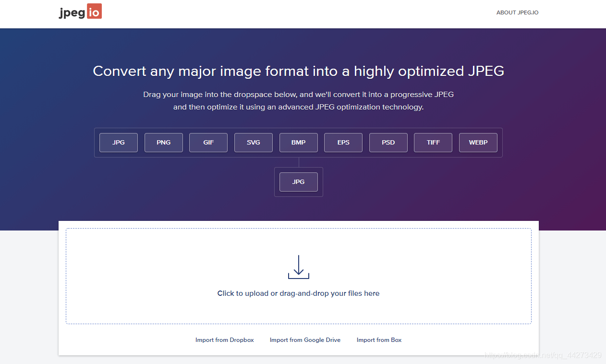606x364 pixels.
Task: Select the PNG format box
Action: 164,143
